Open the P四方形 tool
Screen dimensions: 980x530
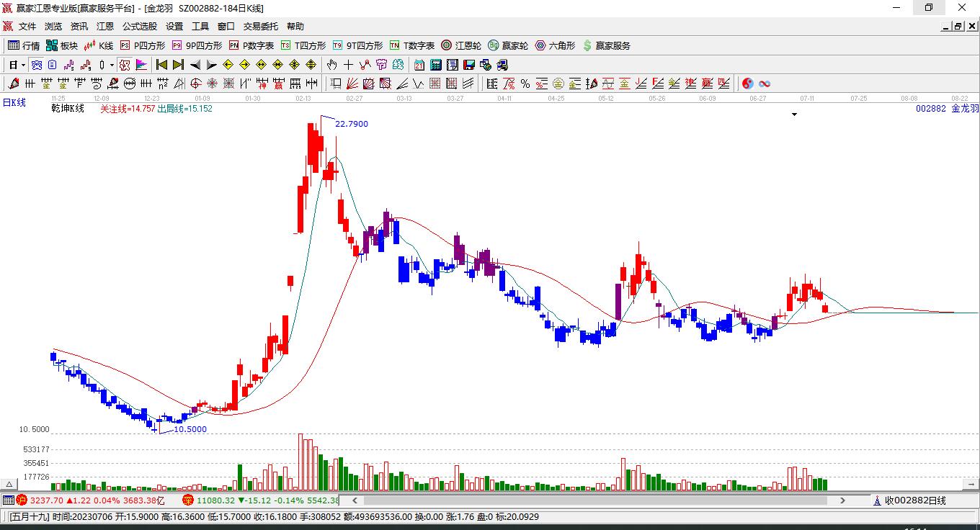click(142, 45)
